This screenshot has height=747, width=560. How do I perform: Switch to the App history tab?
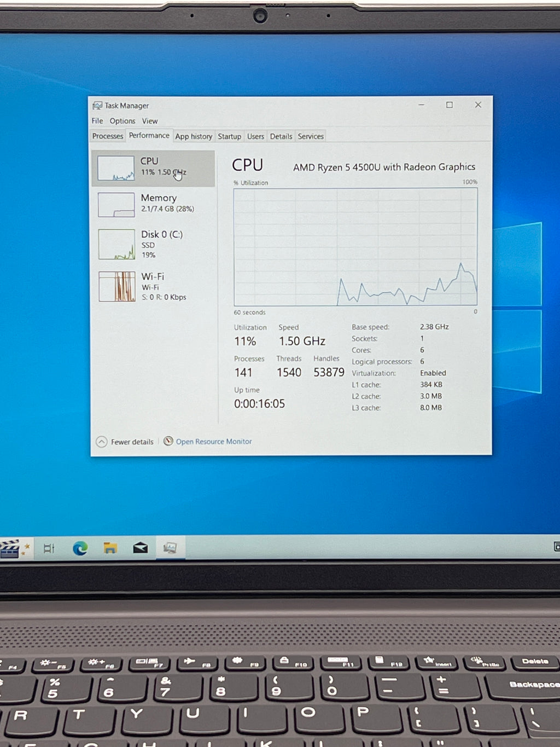tap(194, 136)
